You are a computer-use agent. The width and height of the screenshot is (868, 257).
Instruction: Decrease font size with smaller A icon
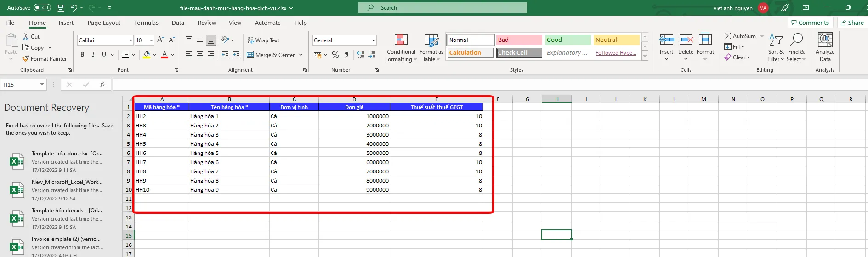(x=172, y=40)
